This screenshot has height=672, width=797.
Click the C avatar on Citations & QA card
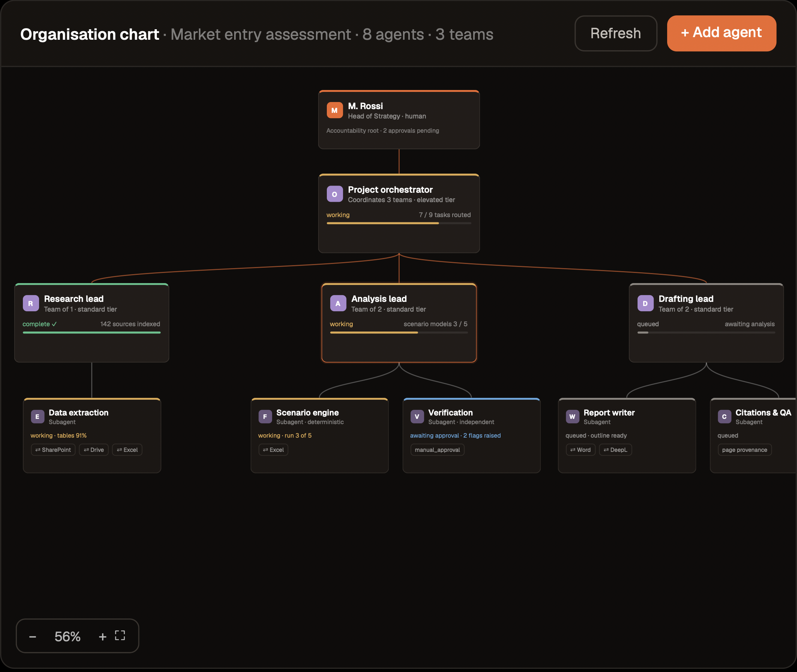point(724,416)
